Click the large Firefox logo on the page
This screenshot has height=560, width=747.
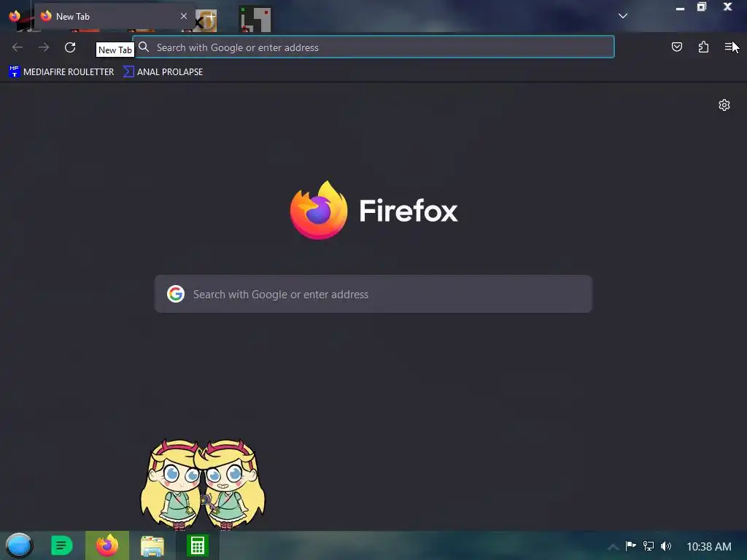(x=318, y=210)
